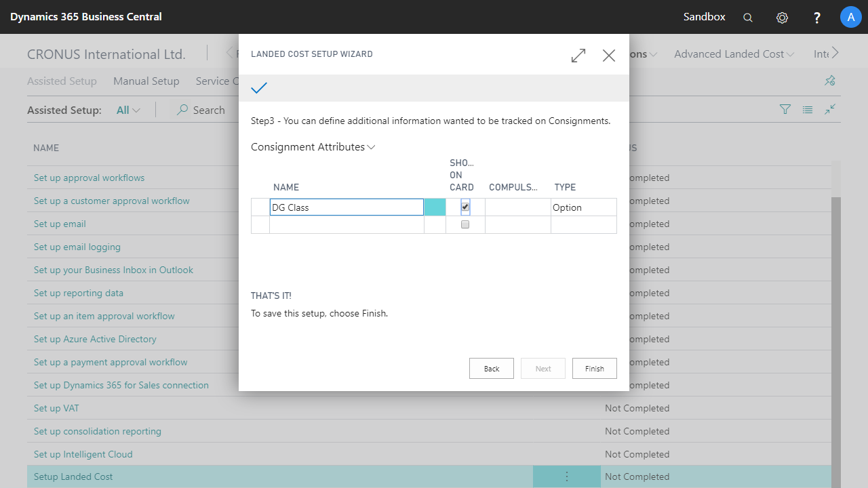This screenshot has height=488, width=868.
Task: Open the Set up email logging link
Action: (x=77, y=247)
